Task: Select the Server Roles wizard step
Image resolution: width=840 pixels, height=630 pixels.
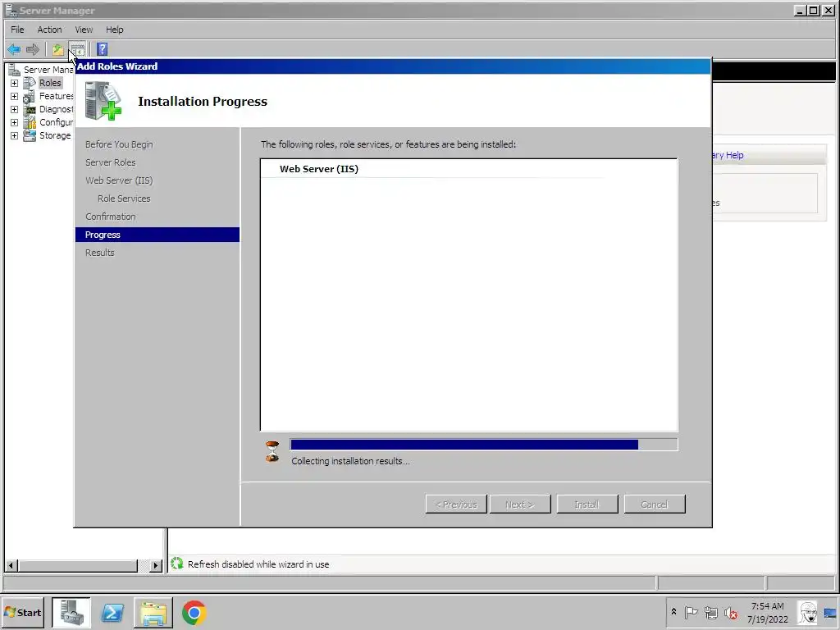Action: click(111, 162)
